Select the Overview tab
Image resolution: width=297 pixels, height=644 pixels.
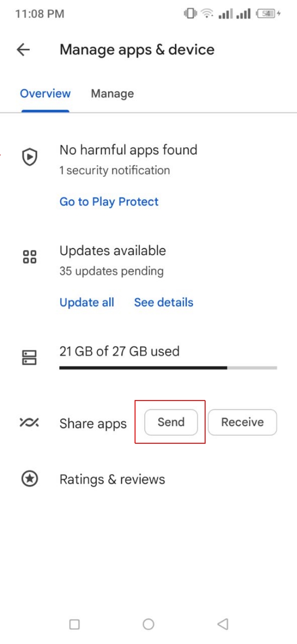click(x=45, y=94)
